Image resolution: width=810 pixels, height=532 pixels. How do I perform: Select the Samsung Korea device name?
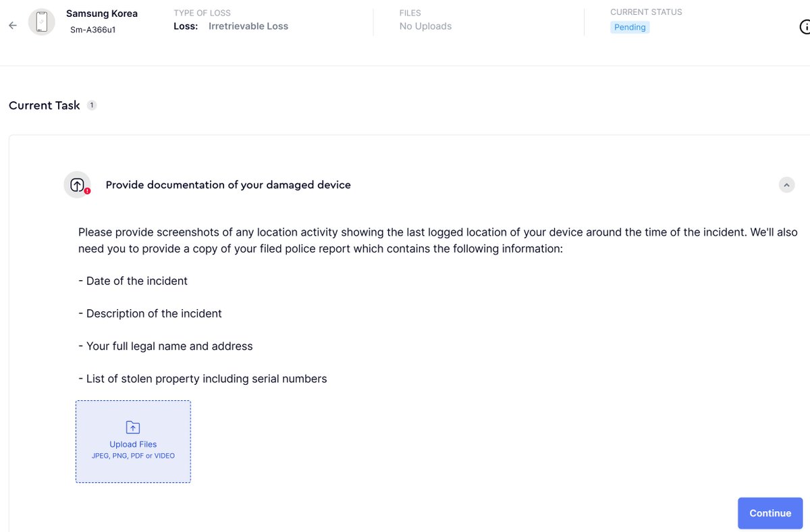click(x=102, y=14)
